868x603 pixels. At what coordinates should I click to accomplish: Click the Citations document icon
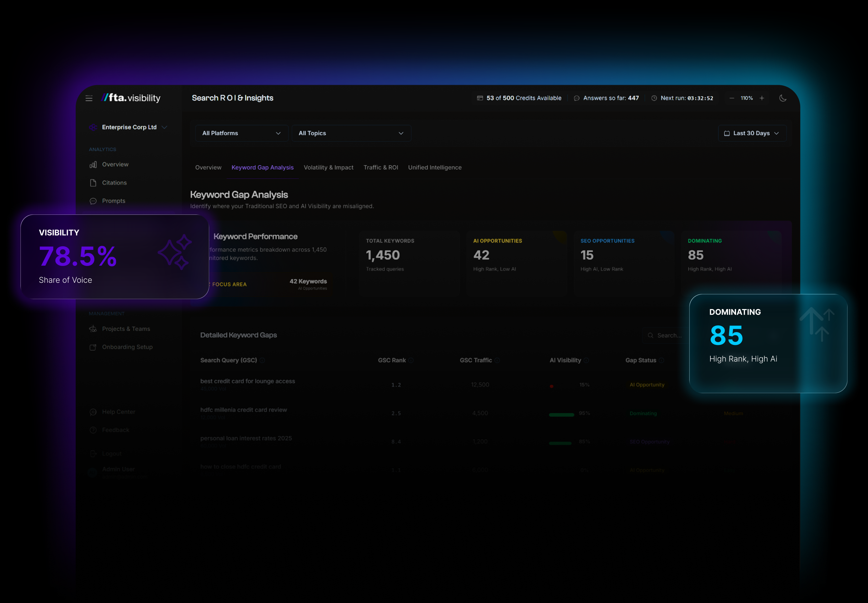[93, 183]
